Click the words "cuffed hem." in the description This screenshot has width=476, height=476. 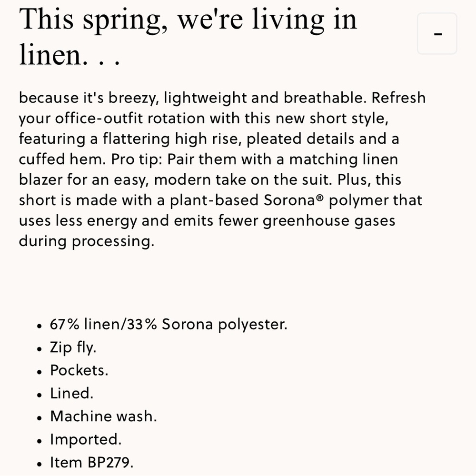coord(62,159)
